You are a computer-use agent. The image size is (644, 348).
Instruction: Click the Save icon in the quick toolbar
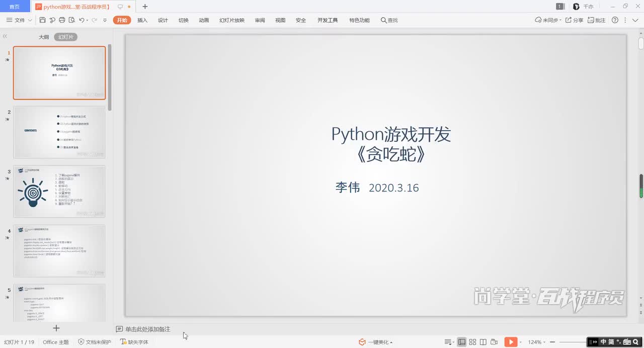[x=43, y=20]
